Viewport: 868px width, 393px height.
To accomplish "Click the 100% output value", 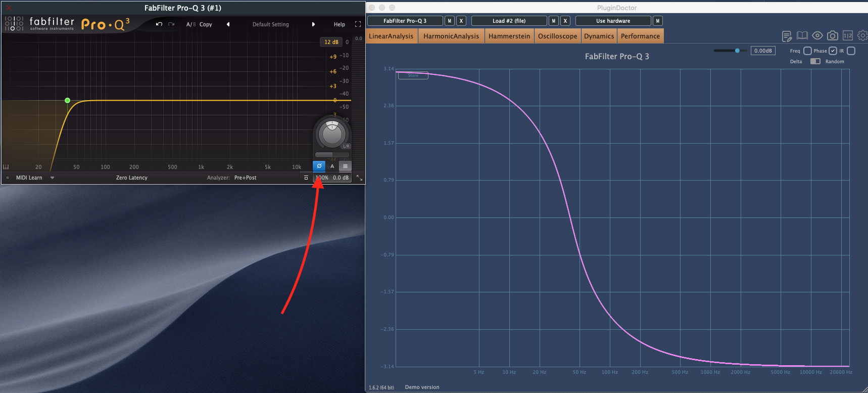I will click(322, 178).
